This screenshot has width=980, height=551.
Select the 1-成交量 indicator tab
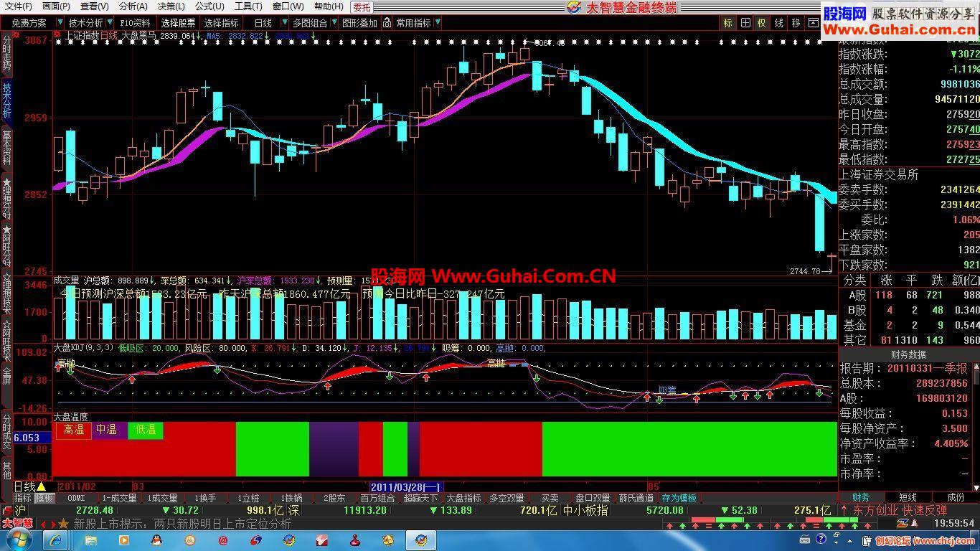click(119, 498)
